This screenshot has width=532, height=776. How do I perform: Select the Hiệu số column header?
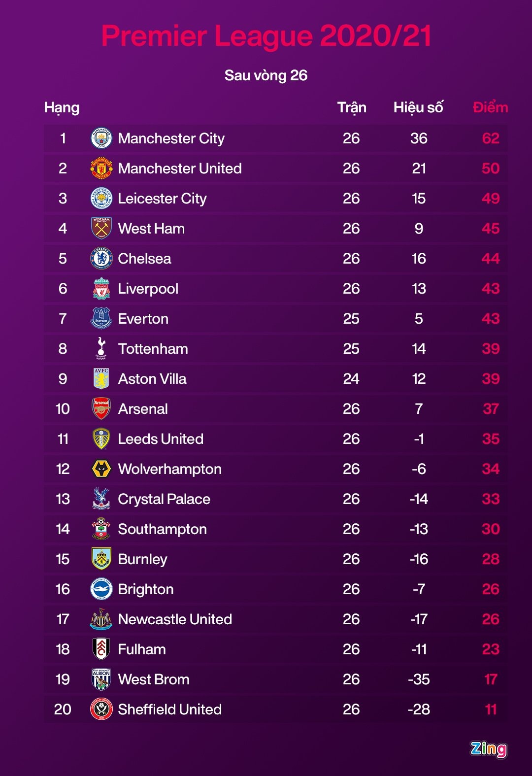tap(418, 107)
